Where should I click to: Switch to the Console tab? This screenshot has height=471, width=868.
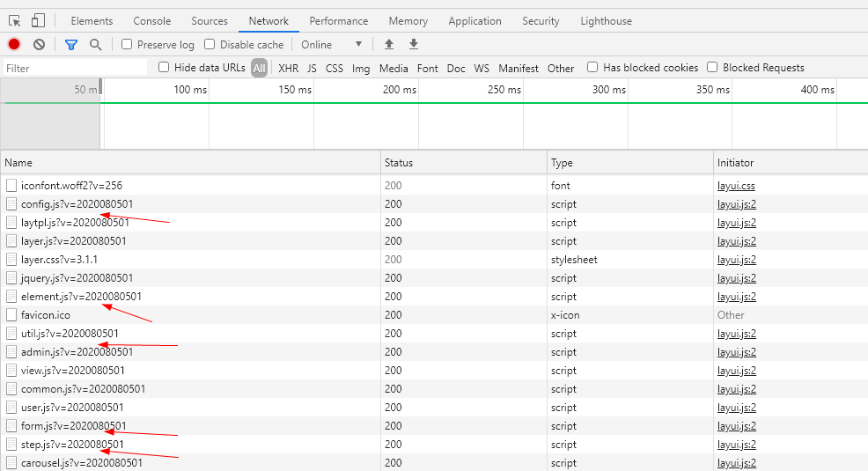(152, 21)
